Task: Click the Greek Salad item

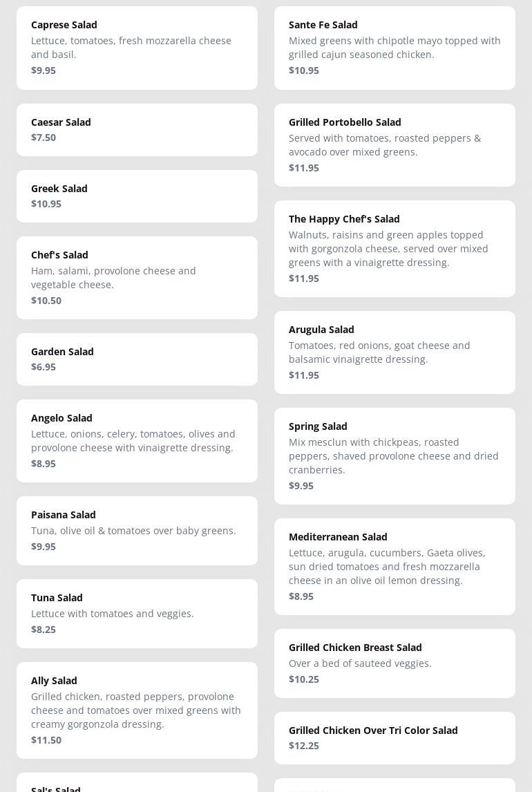Action: point(137,196)
